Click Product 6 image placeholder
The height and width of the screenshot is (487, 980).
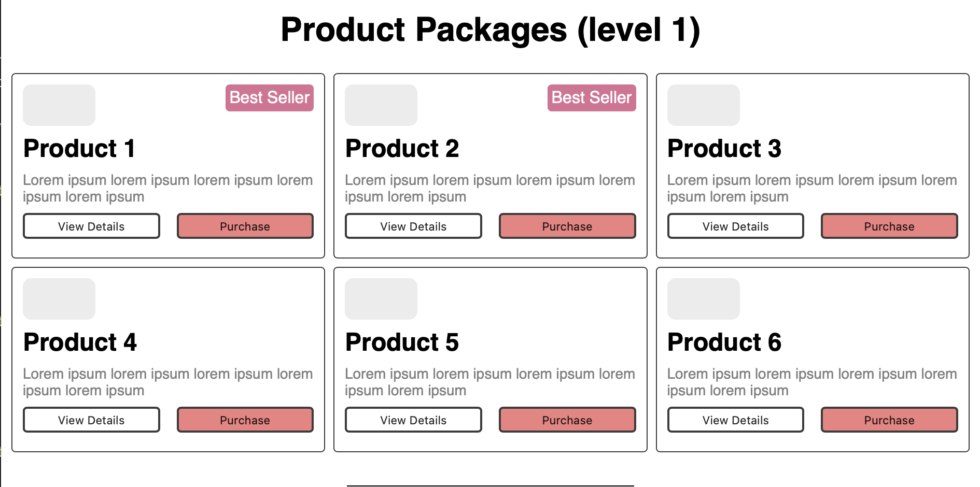[x=703, y=299]
